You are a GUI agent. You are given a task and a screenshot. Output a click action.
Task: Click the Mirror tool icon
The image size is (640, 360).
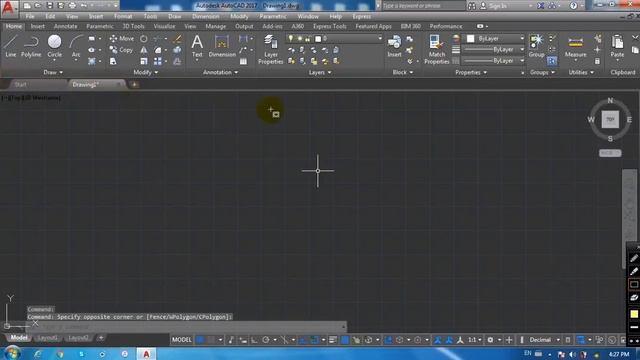144,50
